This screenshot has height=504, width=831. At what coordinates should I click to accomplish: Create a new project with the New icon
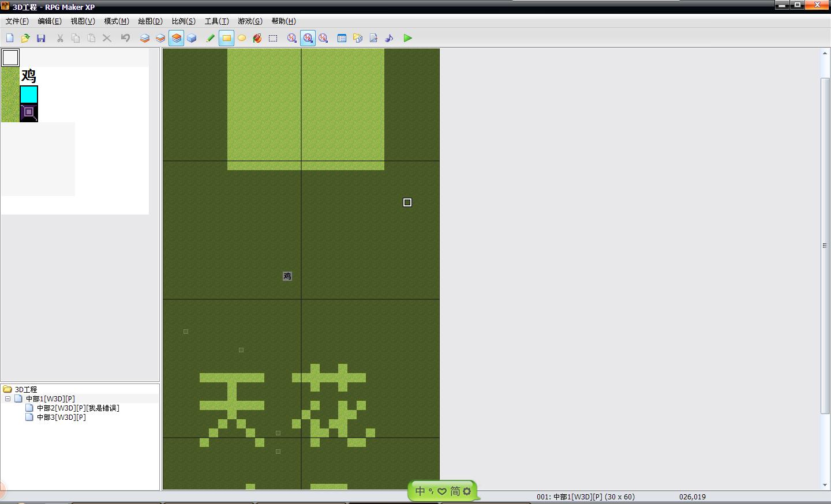10,38
